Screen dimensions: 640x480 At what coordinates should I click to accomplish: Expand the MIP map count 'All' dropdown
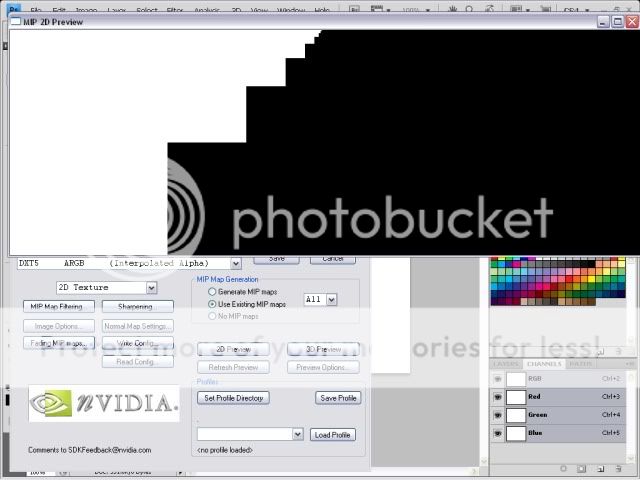331,300
